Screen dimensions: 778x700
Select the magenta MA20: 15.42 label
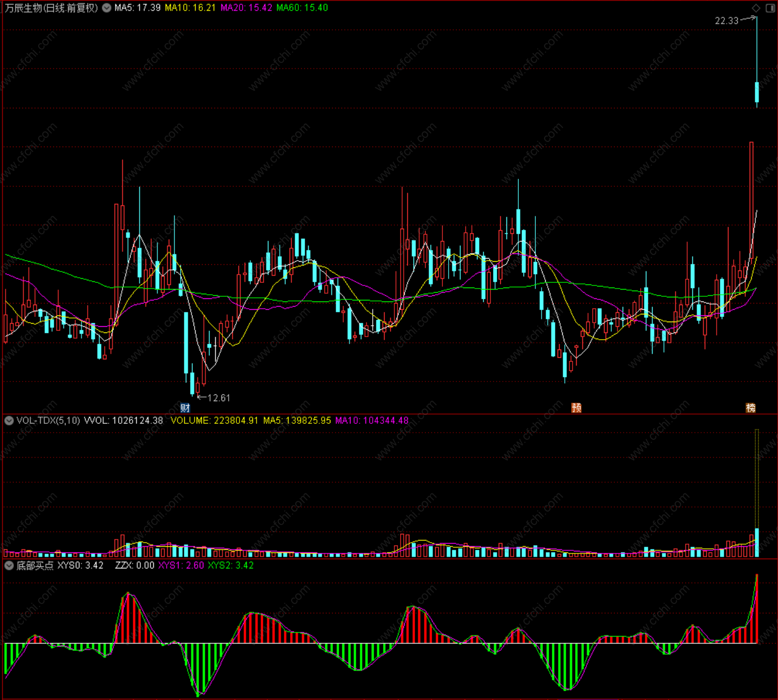click(x=246, y=8)
